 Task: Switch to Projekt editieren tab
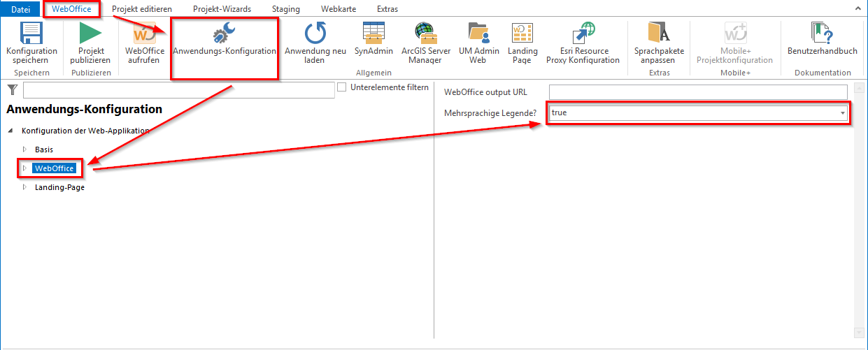142,9
